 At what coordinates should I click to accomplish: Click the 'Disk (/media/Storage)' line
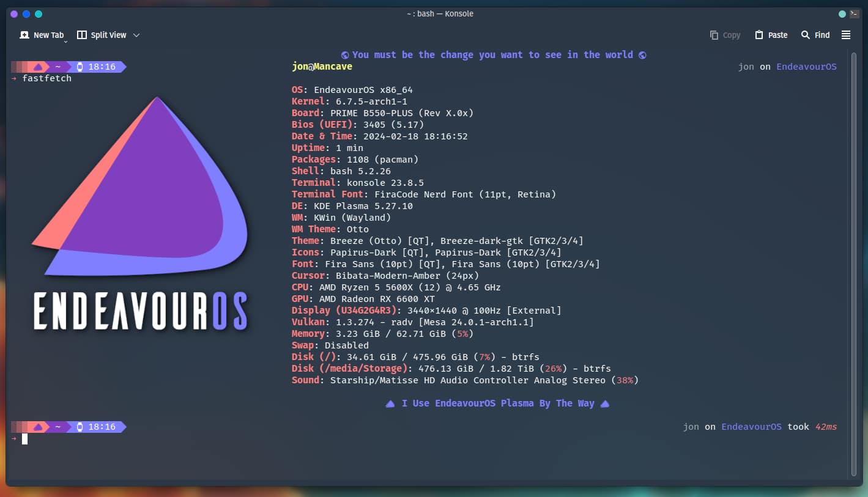point(451,369)
